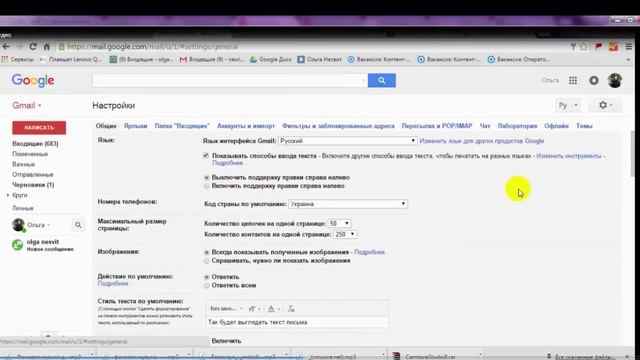Image resolution: width=640 pixels, height=360 pixels.
Task: Bookmark this page with the star icon
Action: pyautogui.click(x=584, y=47)
